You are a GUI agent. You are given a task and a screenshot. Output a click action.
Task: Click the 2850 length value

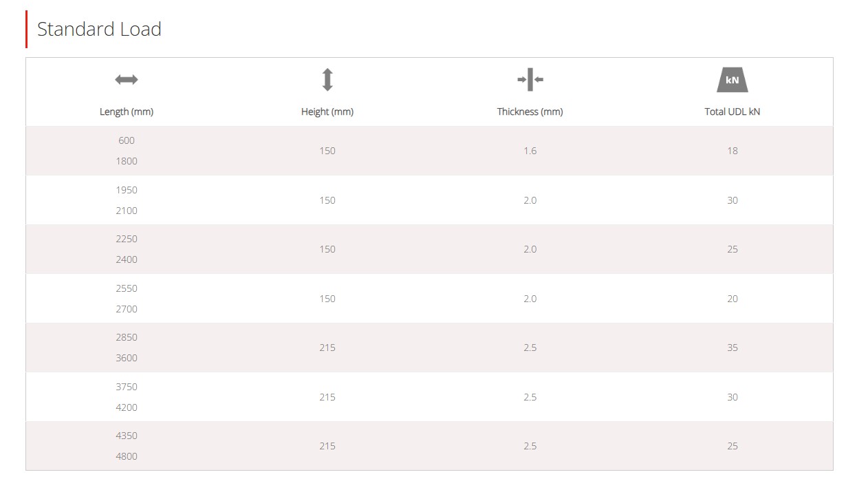pyautogui.click(x=127, y=337)
